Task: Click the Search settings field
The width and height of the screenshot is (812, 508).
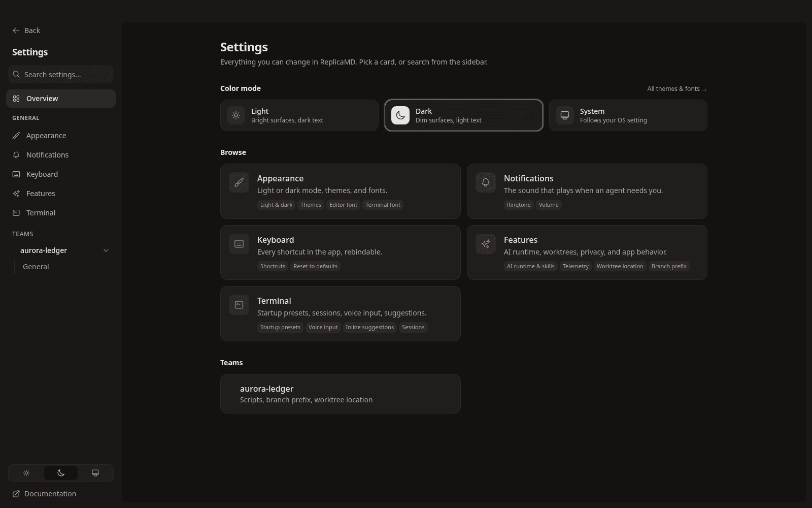Action: click(x=61, y=74)
